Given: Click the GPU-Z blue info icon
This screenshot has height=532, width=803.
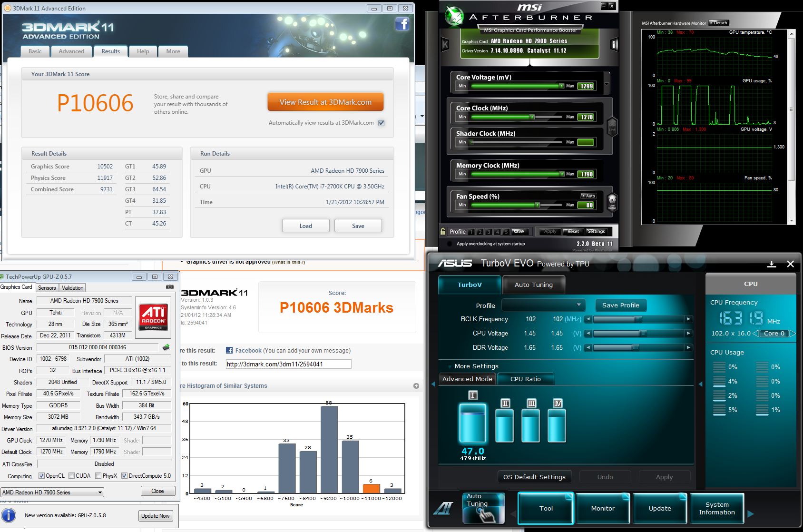Looking at the screenshot, I should click(9, 515).
